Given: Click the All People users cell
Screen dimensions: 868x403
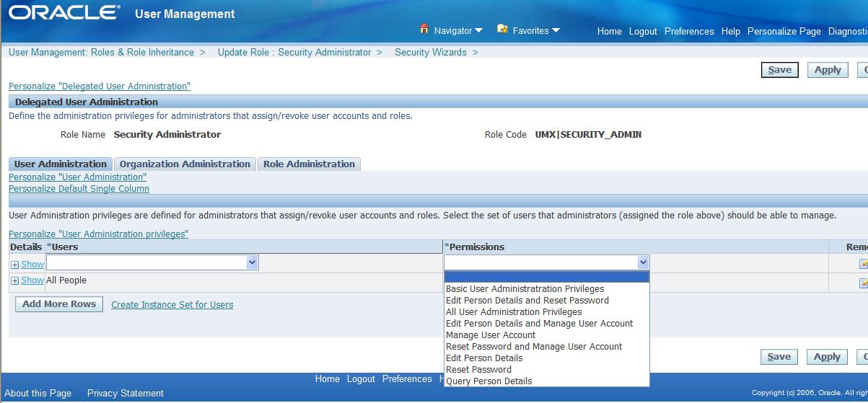Looking at the screenshot, I should (66, 280).
